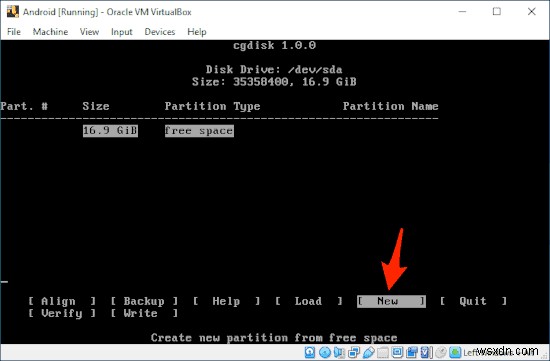Open the Machine menu
Image resolution: width=550 pixels, height=361 pixels.
pyautogui.click(x=51, y=32)
